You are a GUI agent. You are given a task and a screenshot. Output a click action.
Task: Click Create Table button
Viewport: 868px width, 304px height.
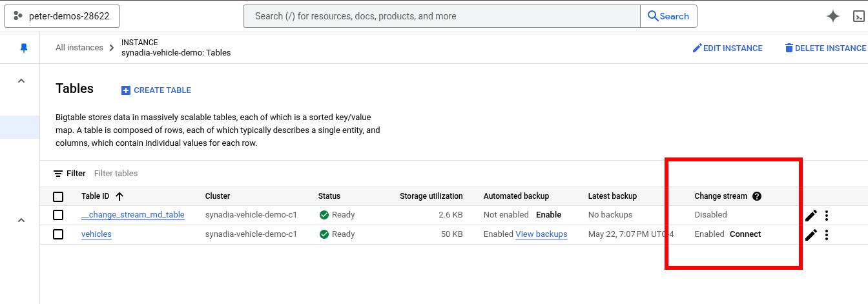(156, 90)
